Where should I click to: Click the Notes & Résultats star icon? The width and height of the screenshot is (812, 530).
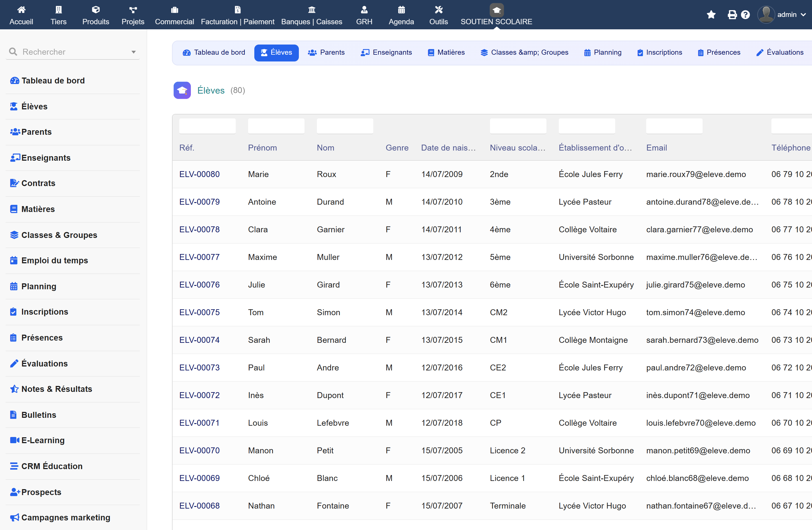[x=14, y=389]
